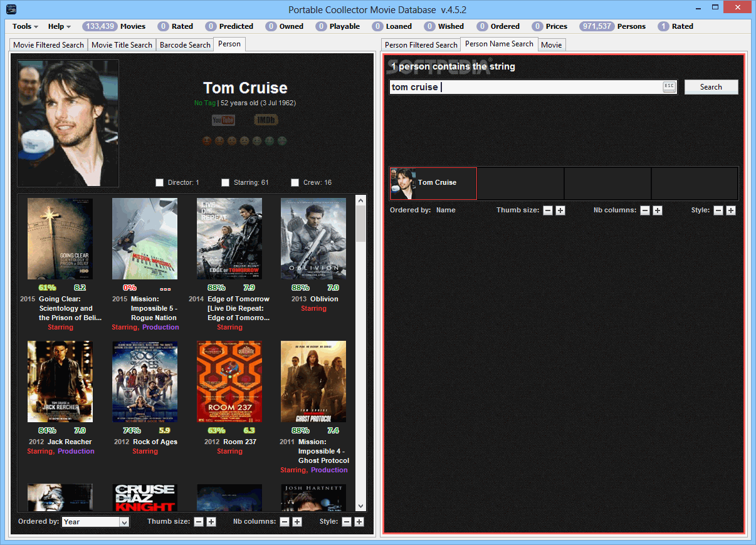This screenshot has height=545, width=756.
Task: Open the Edge of Tomorrow poster
Action: (x=229, y=239)
